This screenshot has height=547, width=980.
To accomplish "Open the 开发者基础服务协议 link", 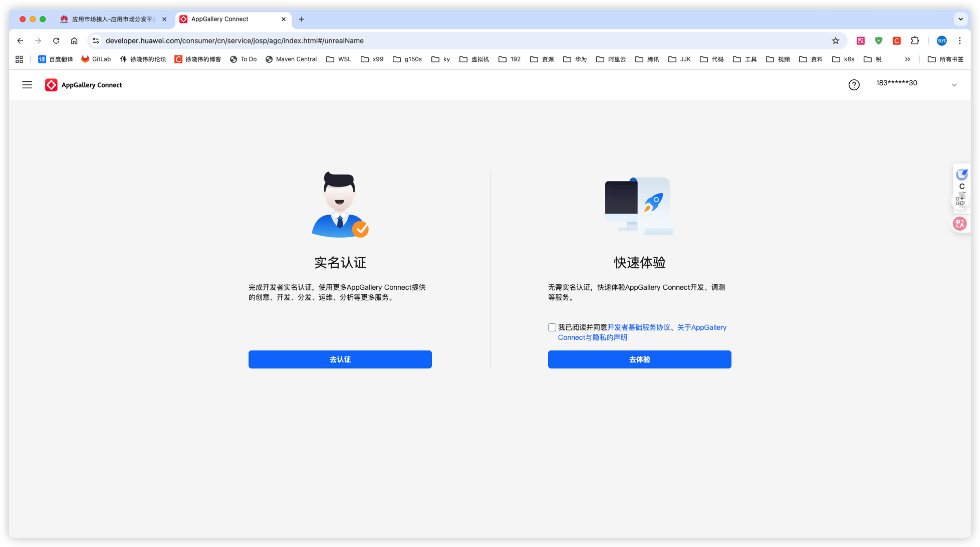I will point(638,327).
